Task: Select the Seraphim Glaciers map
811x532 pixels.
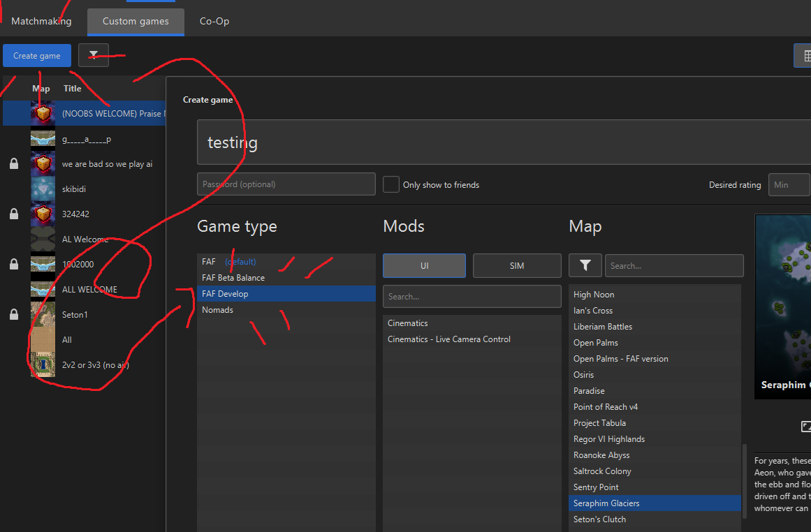Action: click(655, 503)
